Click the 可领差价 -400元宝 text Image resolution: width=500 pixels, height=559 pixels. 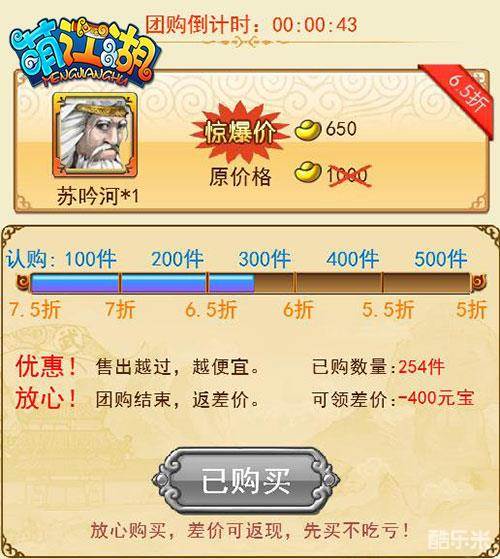click(393, 399)
